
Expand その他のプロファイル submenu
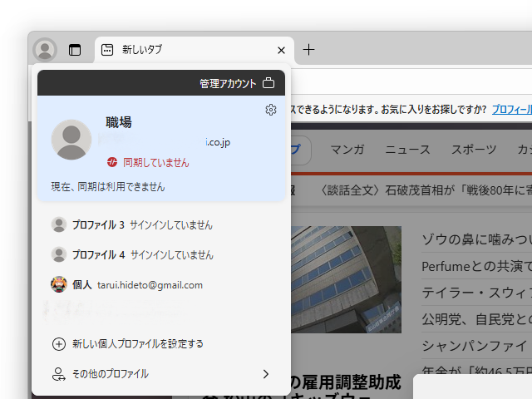click(161, 374)
